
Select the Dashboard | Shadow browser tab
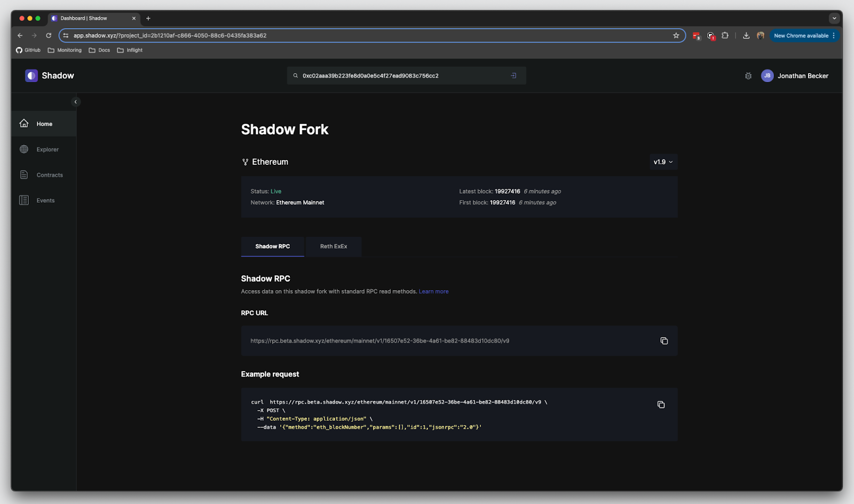tap(93, 18)
